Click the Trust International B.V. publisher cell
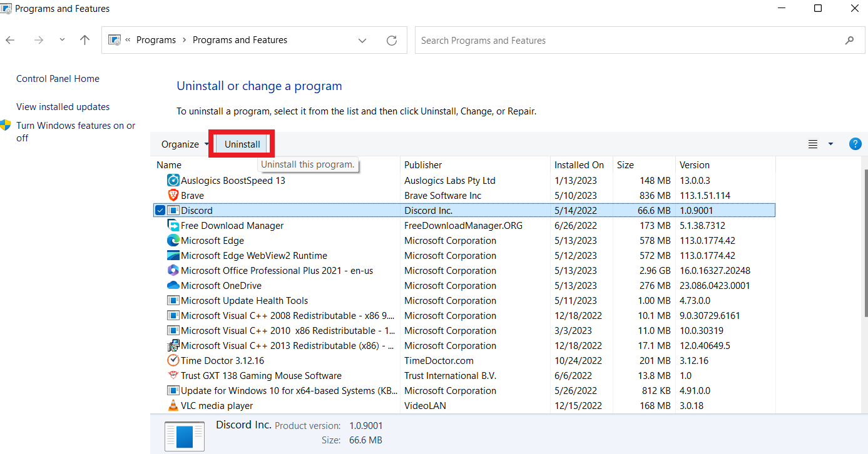 point(450,375)
